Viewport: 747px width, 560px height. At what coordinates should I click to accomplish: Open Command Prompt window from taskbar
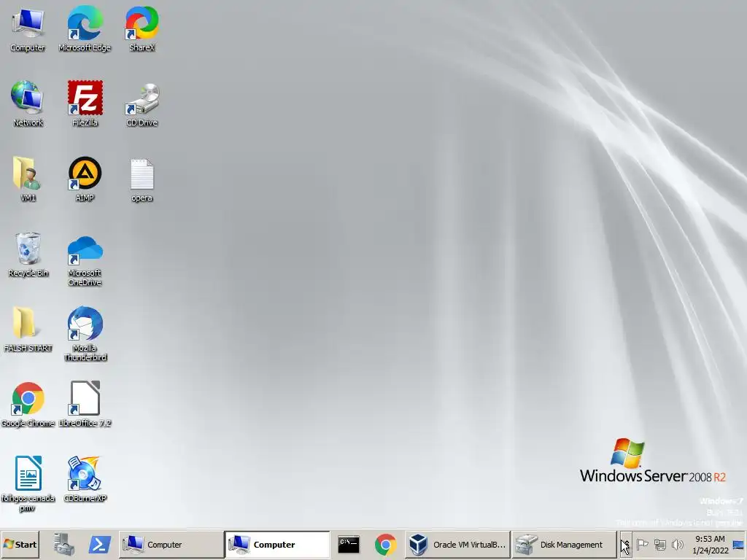[x=349, y=544]
